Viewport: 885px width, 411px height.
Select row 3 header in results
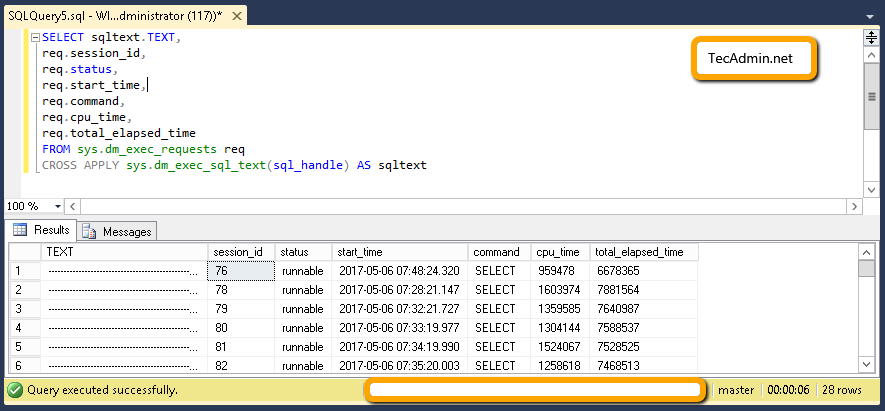click(25, 309)
